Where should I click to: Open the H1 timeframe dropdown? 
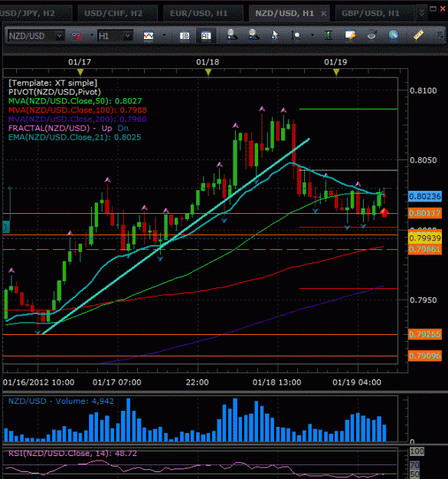tap(115, 36)
